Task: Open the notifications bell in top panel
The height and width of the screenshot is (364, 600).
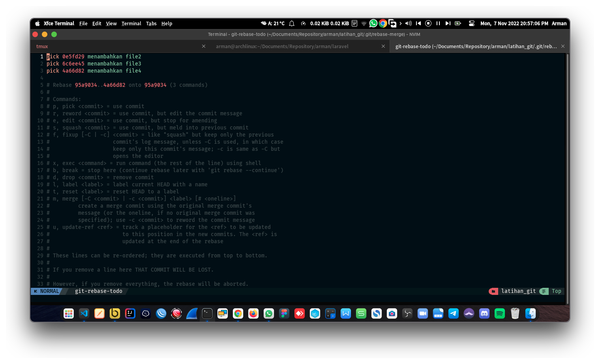Action: click(292, 23)
